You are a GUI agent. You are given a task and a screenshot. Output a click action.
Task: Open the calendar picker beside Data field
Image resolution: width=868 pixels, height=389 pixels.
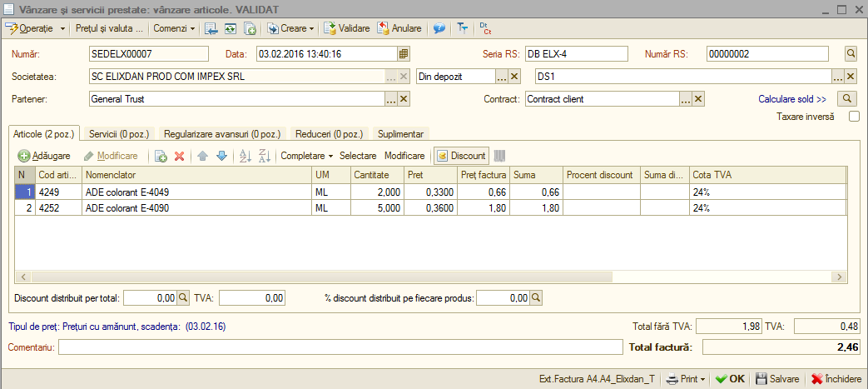click(404, 54)
